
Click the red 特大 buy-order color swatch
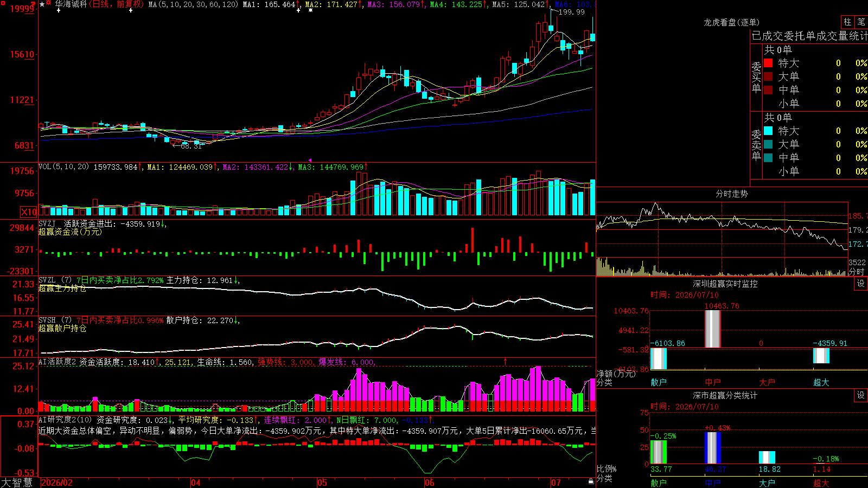pyautogui.click(x=768, y=63)
